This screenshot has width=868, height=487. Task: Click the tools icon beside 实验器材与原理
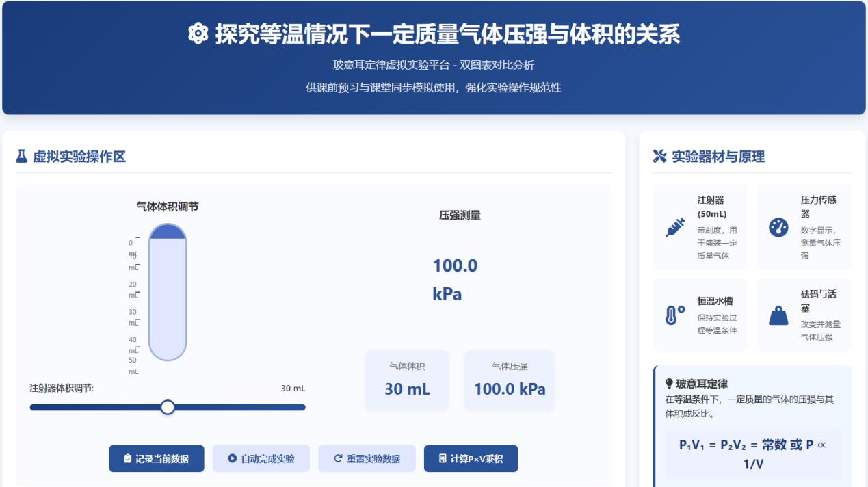coord(659,157)
